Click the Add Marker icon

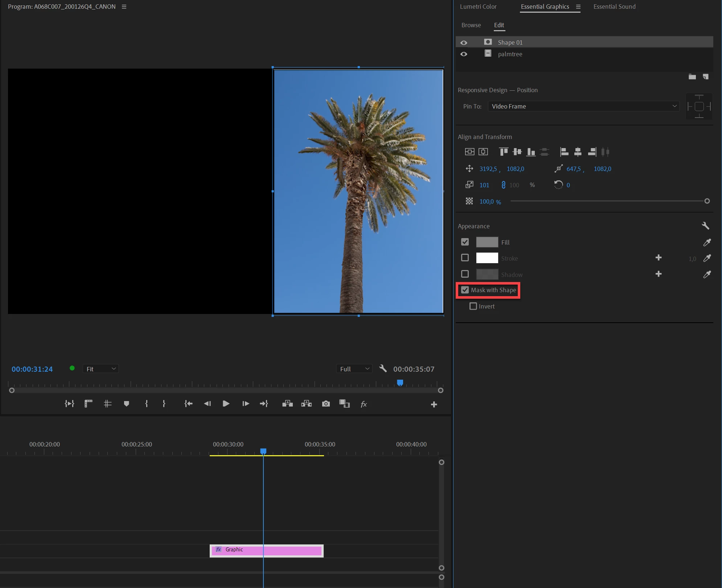click(x=126, y=404)
